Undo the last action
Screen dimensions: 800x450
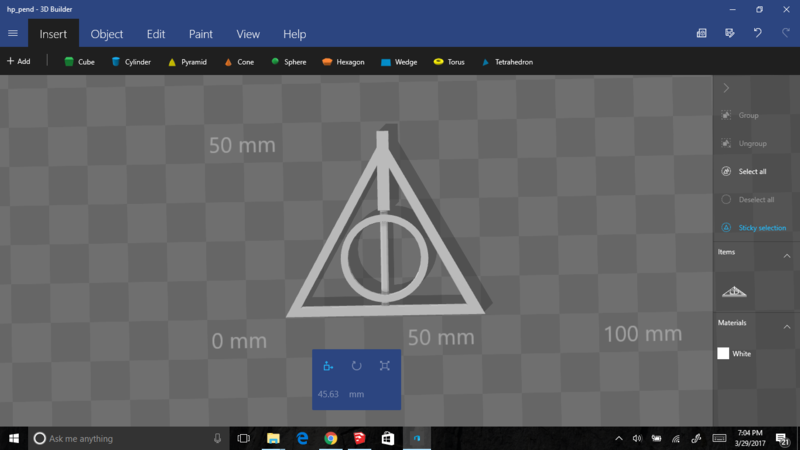point(758,33)
